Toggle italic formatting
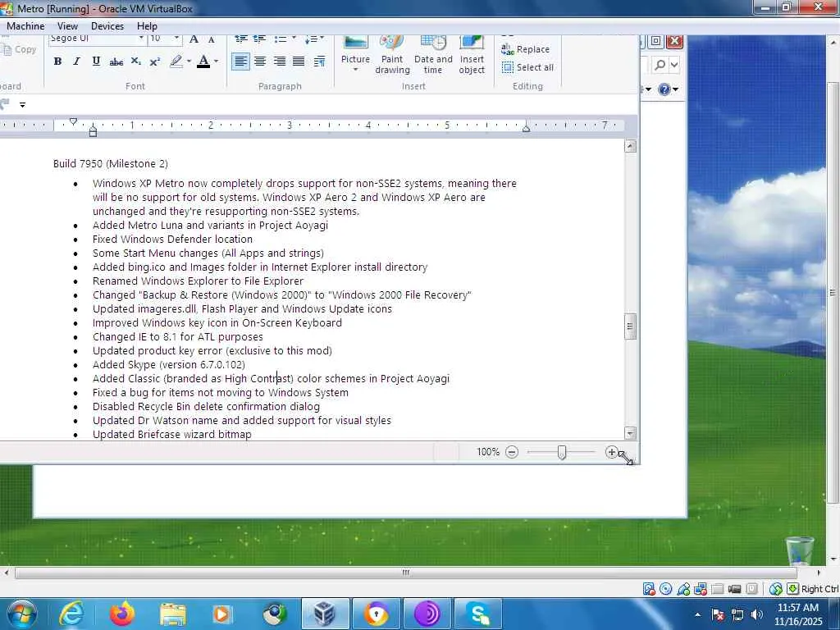Image resolution: width=840 pixels, height=630 pixels. pos(76,62)
